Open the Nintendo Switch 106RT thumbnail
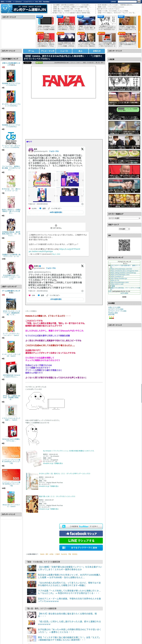The height and width of the screenshot is (644, 142). [x=46, y=21]
